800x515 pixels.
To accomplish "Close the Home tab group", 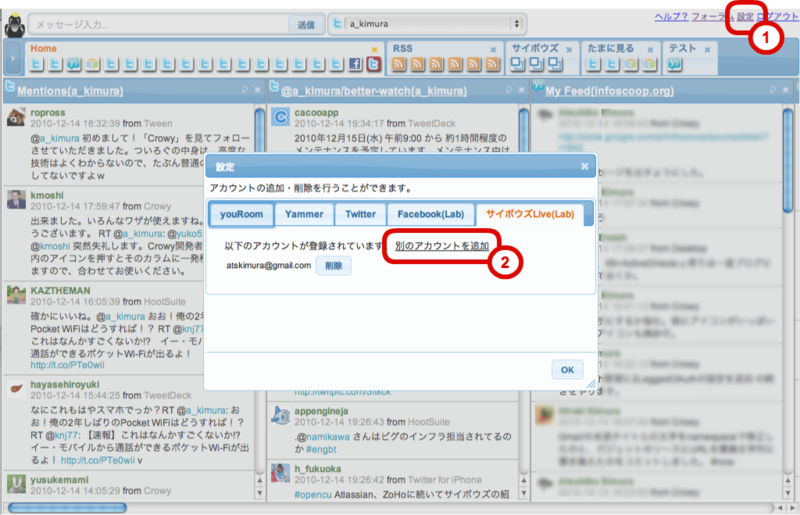I will click(x=374, y=50).
